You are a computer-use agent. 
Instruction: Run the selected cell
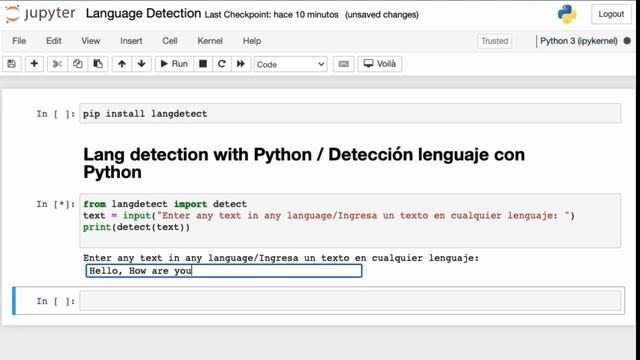(x=174, y=64)
